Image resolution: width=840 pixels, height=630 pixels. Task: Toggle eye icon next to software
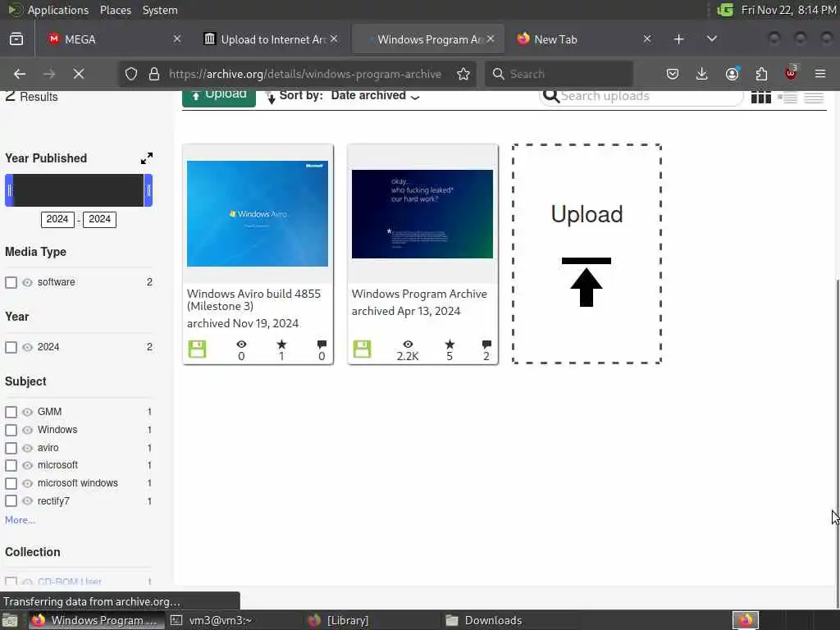tap(27, 282)
